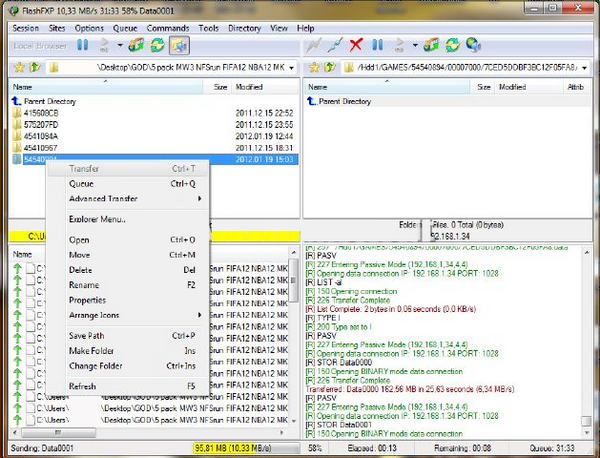Click the left pane favorites star icon

click(15, 67)
